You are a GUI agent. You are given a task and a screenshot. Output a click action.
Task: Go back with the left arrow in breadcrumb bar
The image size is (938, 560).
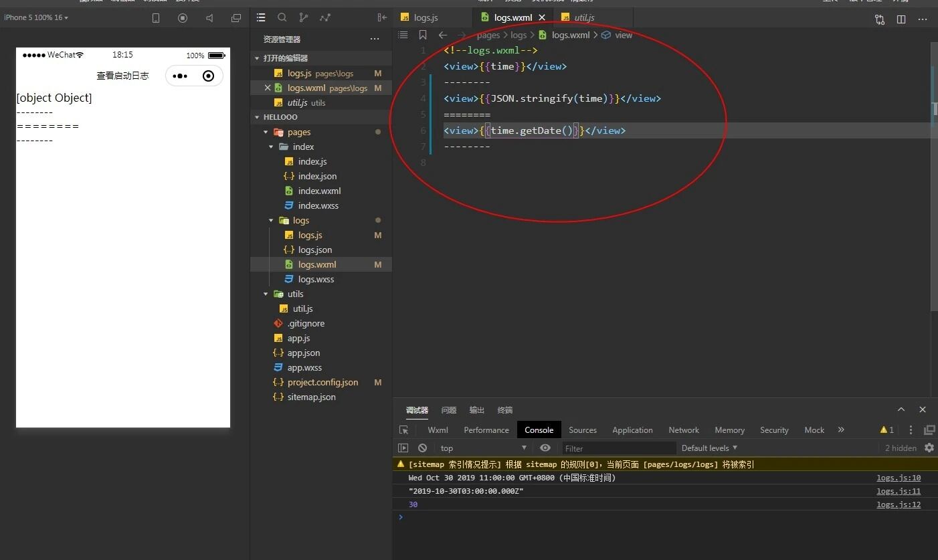(442, 35)
